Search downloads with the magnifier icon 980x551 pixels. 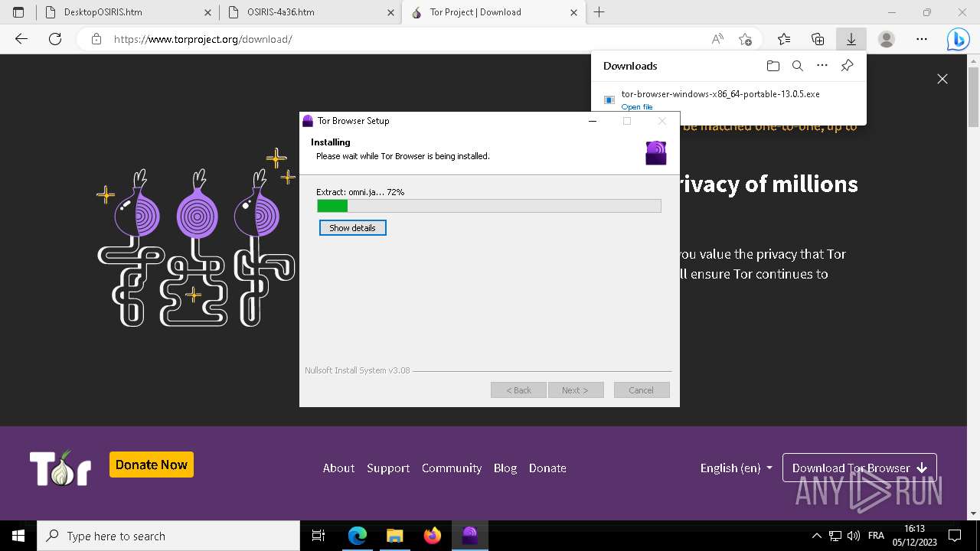click(x=798, y=66)
